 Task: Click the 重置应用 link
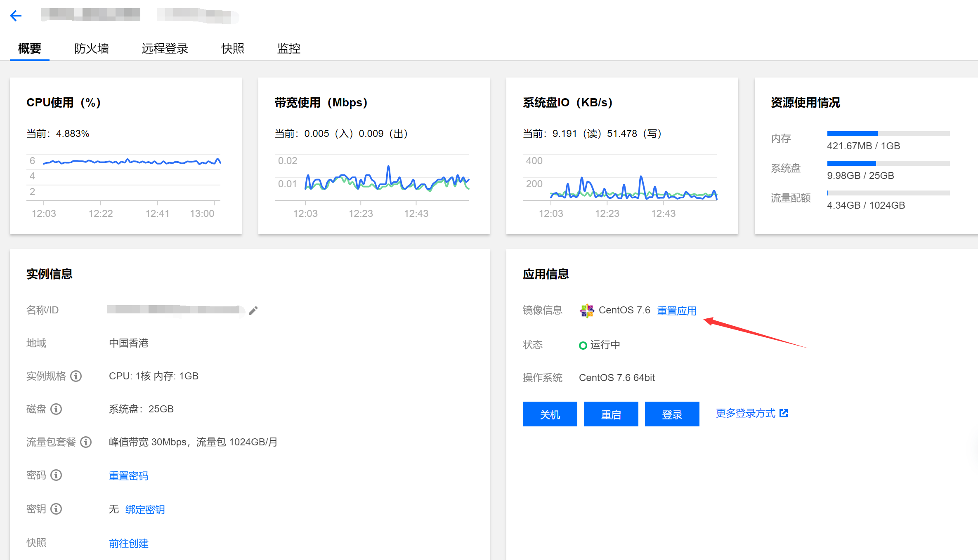(x=676, y=311)
